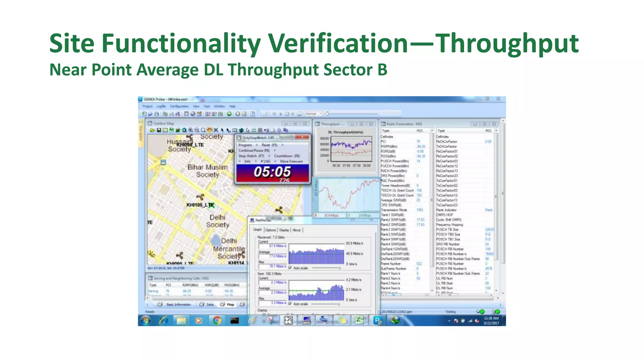Click the save project toolbar icon
644x362 pixels.
157,114
